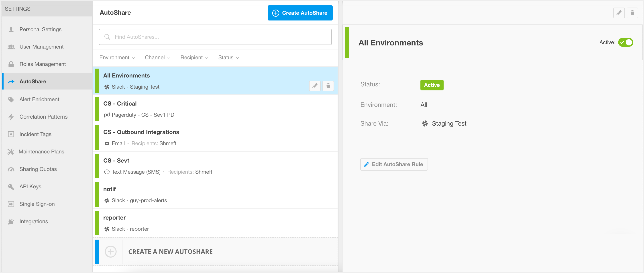Click the top-right pencil edit icon
This screenshot has height=273, width=644.
coord(619,13)
